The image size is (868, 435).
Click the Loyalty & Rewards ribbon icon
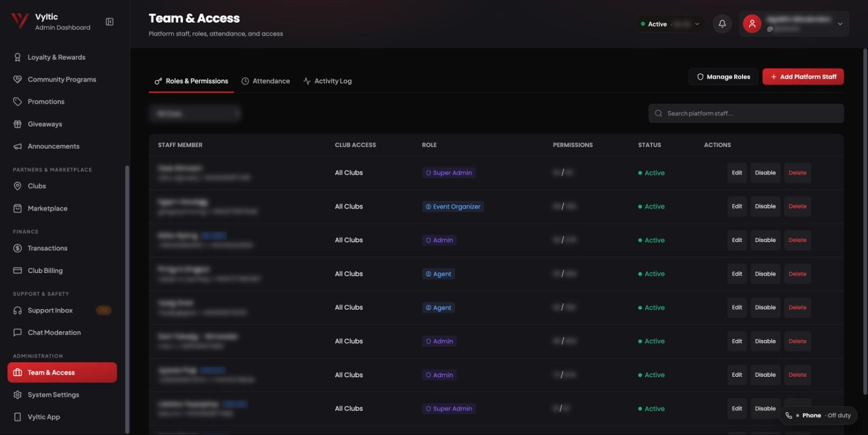17,57
